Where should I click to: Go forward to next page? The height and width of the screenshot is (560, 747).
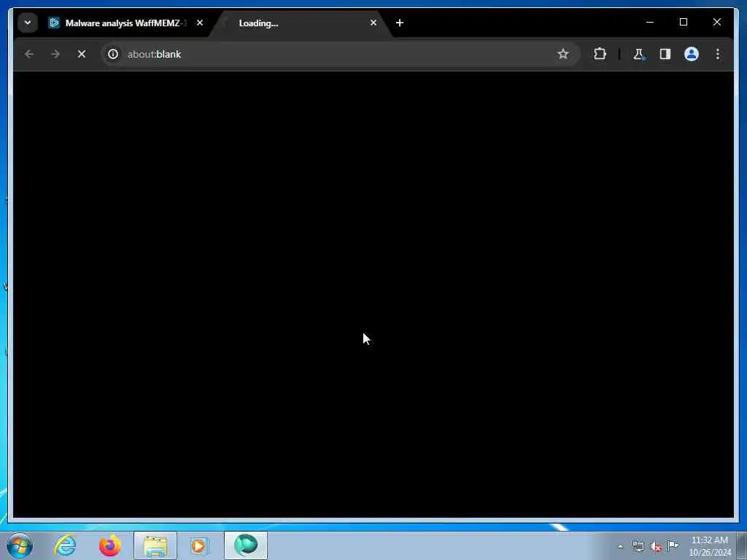point(55,54)
